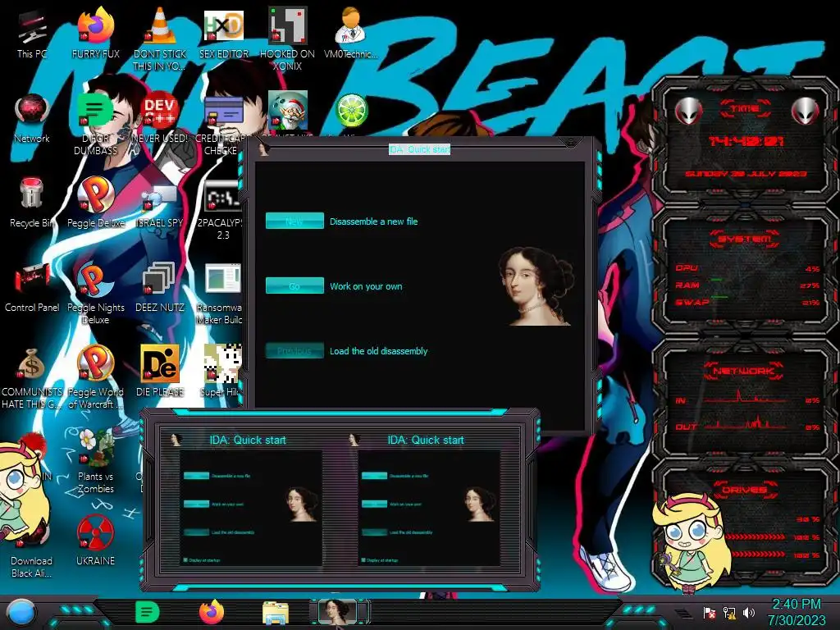This screenshot has height=630, width=840.
Task: Click the 'Disassemble a new file' label
Action: (373, 221)
